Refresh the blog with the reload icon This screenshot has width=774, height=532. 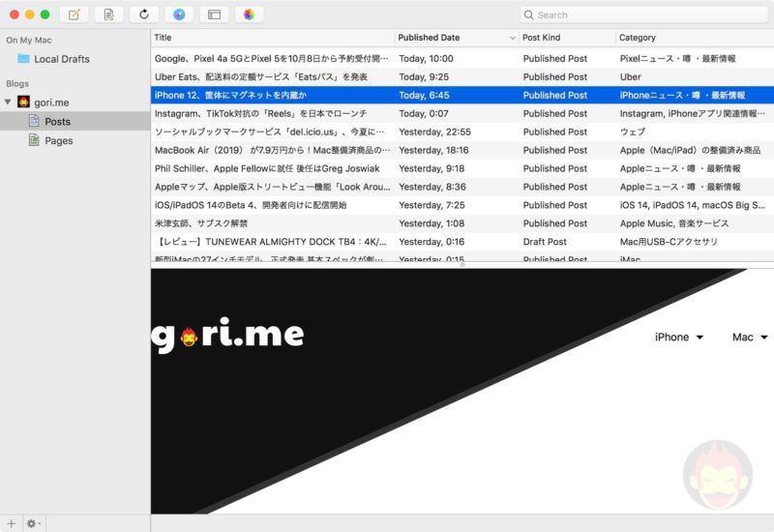tap(144, 15)
